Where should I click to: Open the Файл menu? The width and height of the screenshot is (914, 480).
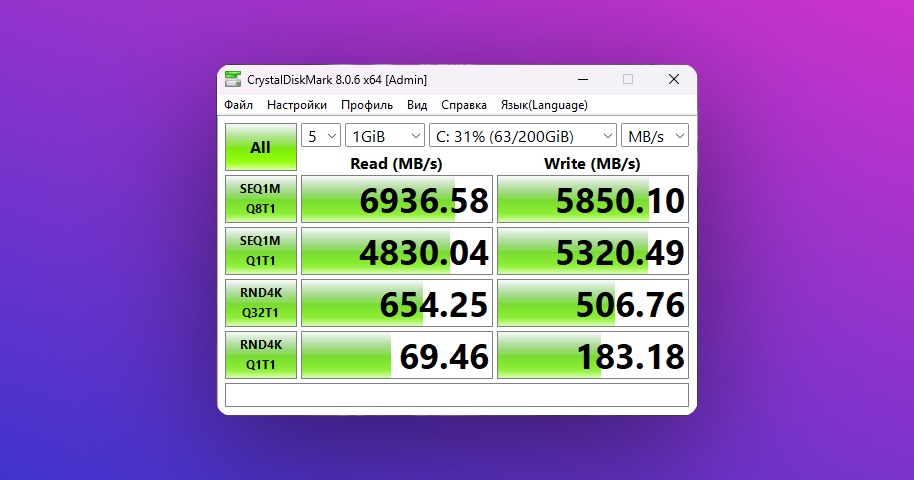click(x=238, y=105)
